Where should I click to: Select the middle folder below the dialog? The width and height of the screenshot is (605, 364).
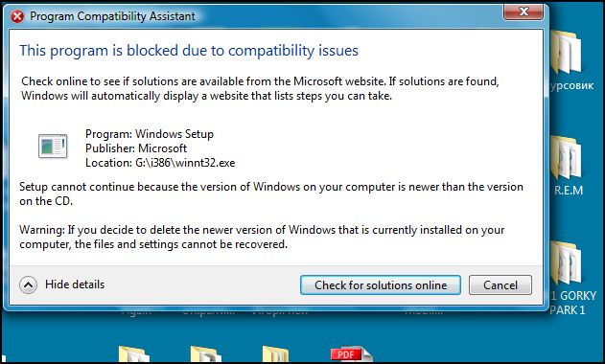tap(205, 354)
